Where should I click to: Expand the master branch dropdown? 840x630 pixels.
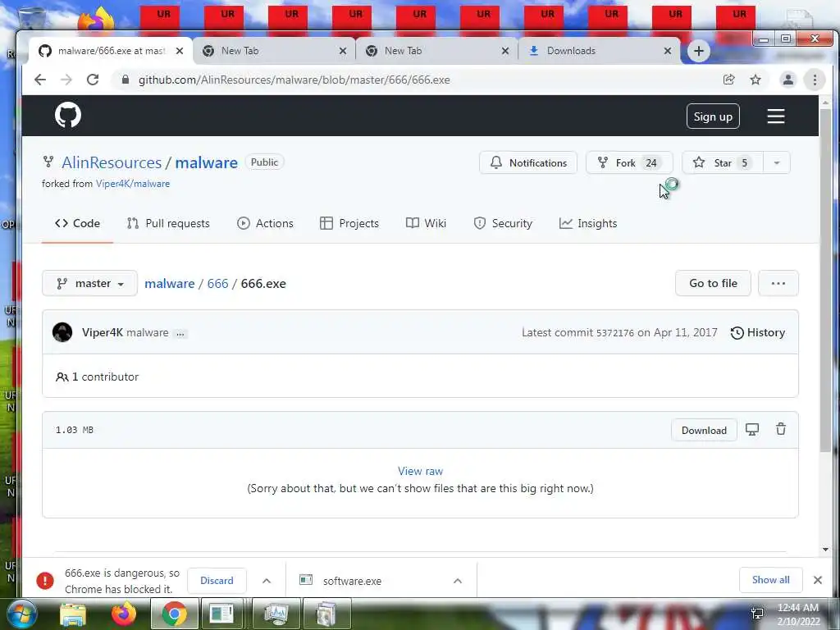[x=89, y=283]
